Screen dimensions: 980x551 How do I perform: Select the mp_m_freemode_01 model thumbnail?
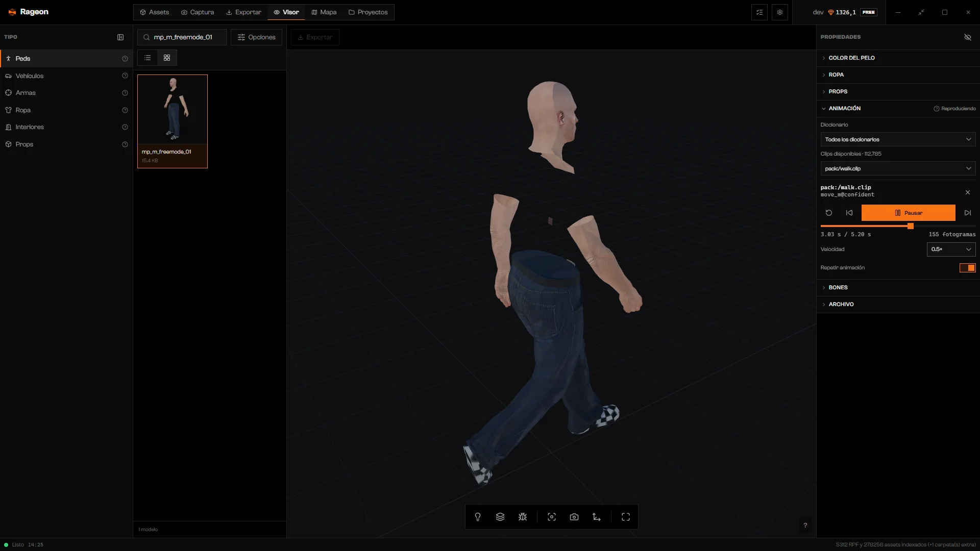pos(173,121)
